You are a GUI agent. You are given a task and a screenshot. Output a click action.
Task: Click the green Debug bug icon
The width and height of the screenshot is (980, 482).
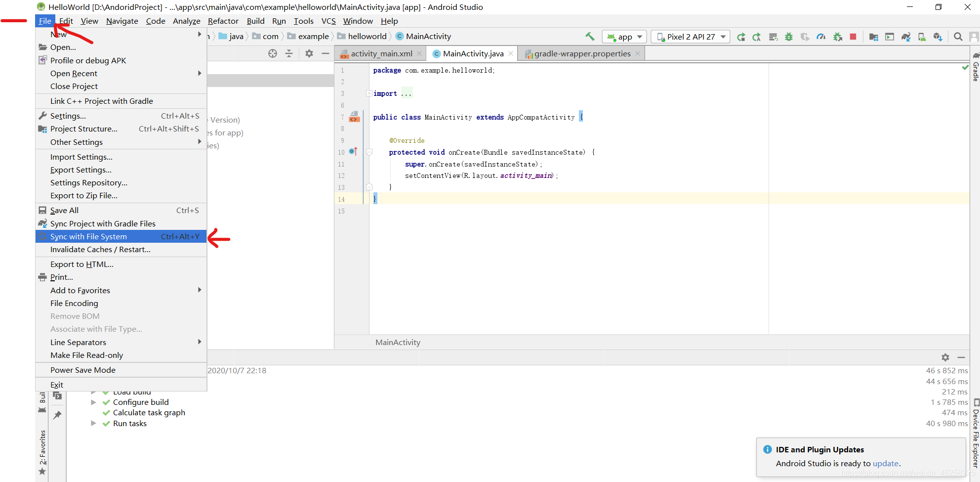789,37
